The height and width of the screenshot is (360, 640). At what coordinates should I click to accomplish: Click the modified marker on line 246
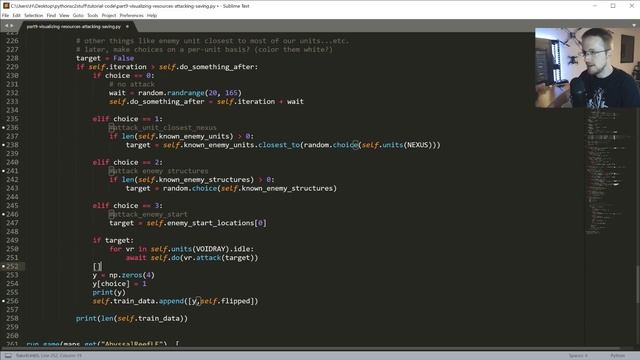tap(4, 214)
